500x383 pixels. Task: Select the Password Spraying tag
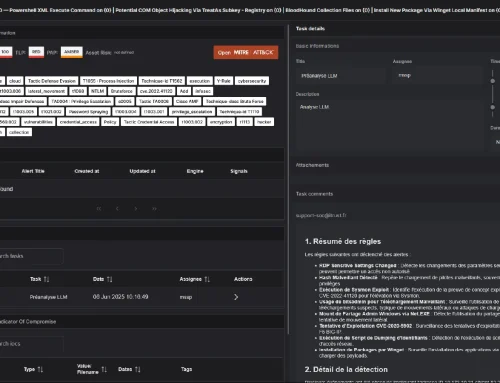89,112
